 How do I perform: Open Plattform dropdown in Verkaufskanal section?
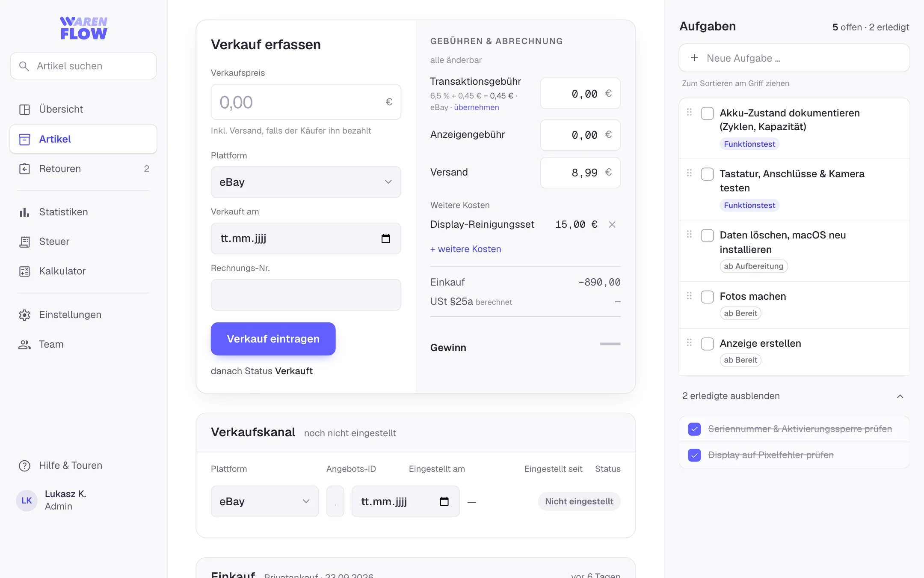pos(265,501)
